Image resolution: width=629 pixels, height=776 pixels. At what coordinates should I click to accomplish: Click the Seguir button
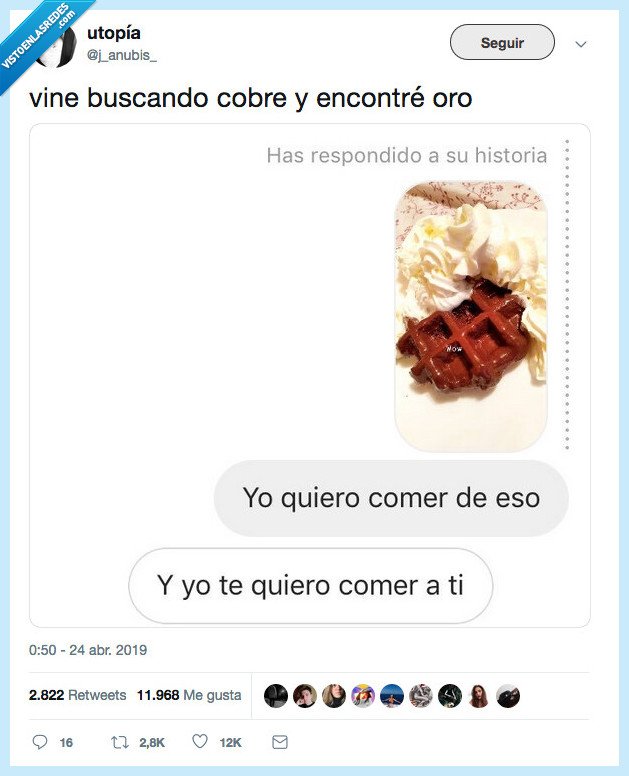(502, 43)
